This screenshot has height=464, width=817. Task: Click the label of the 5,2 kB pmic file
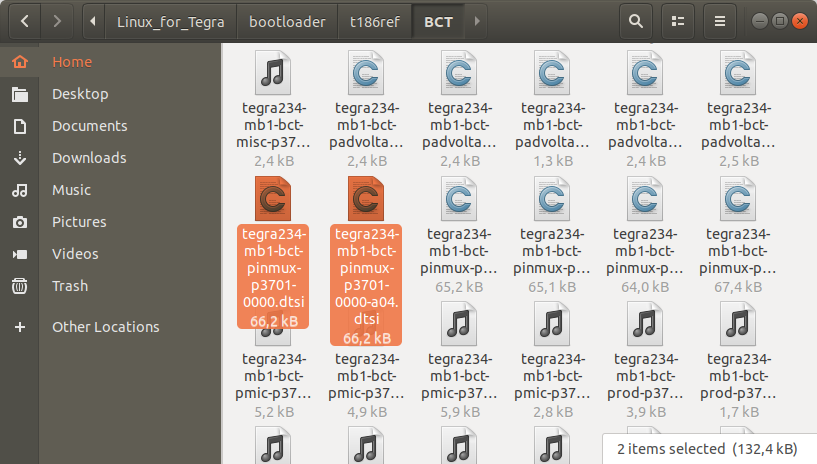pos(274,376)
